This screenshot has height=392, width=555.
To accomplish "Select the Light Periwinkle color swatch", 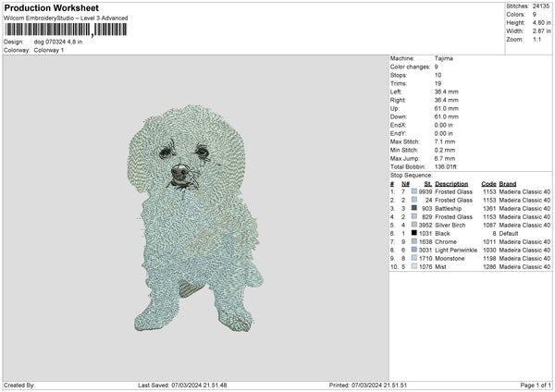I will [414, 250].
